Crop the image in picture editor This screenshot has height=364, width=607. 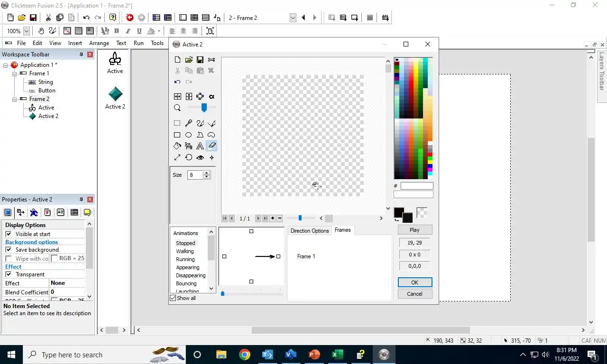[200, 96]
